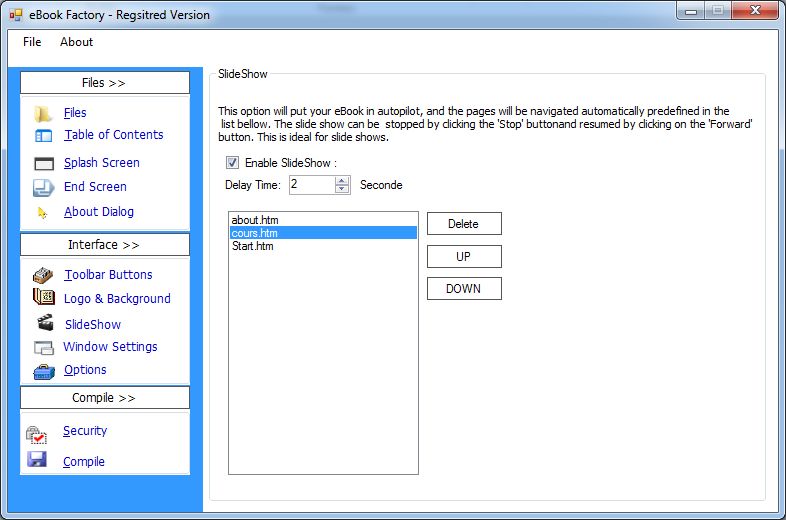Image resolution: width=786 pixels, height=520 pixels.
Task: Click the eBook Factory title bar icon
Action: click(x=16, y=15)
